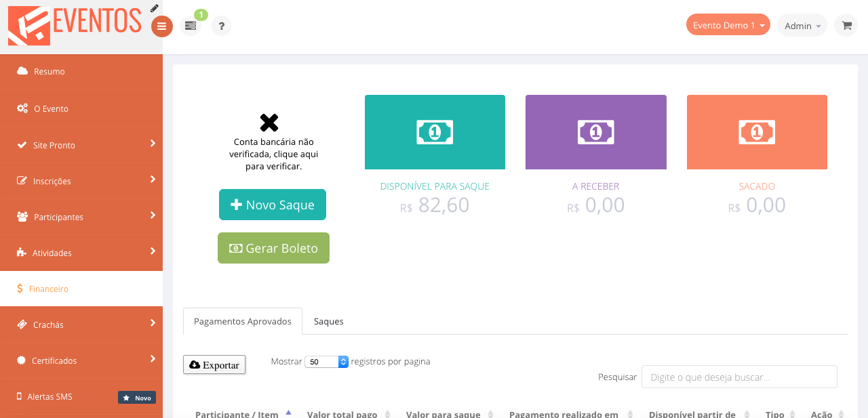
Task: Click the question mark help icon
Action: (221, 26)
